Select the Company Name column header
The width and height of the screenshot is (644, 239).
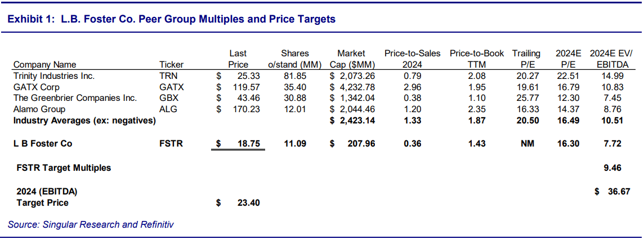pyautogui.click(x=44, y=65)
